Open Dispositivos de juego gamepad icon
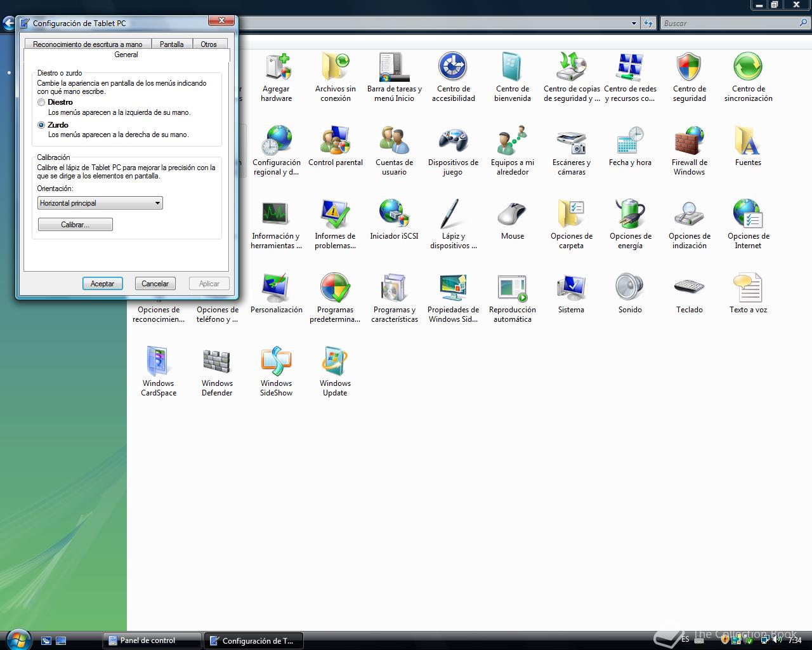This screenshot has width=812, height=650. point(453,141)
